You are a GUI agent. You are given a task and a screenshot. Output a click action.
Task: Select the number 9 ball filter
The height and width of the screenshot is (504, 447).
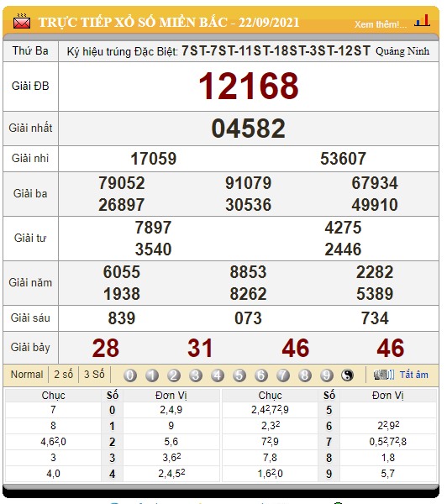327,375
